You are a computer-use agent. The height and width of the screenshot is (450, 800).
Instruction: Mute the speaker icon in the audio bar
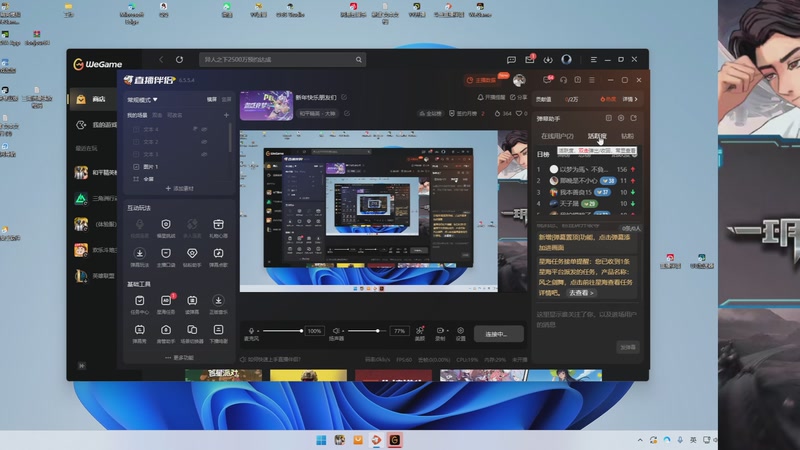coord(336,331)
